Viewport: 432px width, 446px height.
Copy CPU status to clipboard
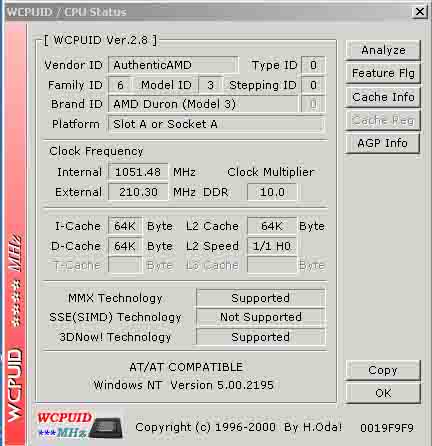coord(383,370)
